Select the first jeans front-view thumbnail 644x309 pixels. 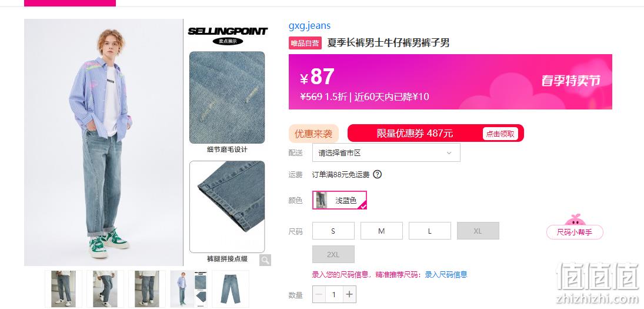64,288
